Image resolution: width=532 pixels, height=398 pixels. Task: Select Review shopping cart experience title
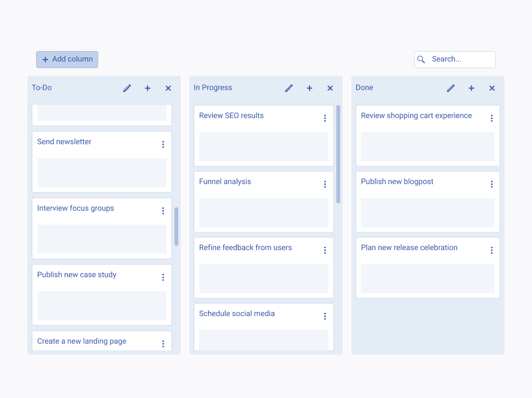416,116
